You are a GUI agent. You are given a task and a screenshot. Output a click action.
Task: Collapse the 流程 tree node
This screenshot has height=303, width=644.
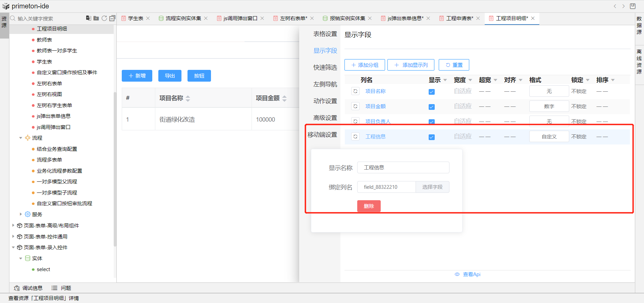coord(21,138)
